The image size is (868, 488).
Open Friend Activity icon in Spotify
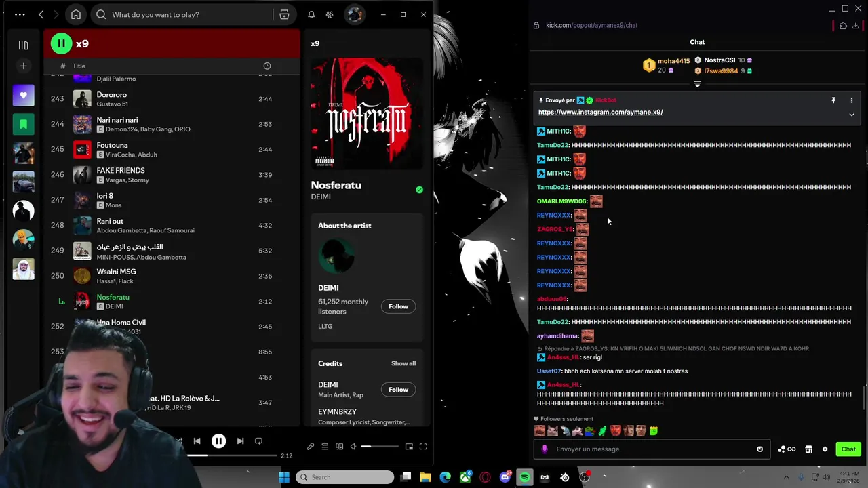pos(330,14)
